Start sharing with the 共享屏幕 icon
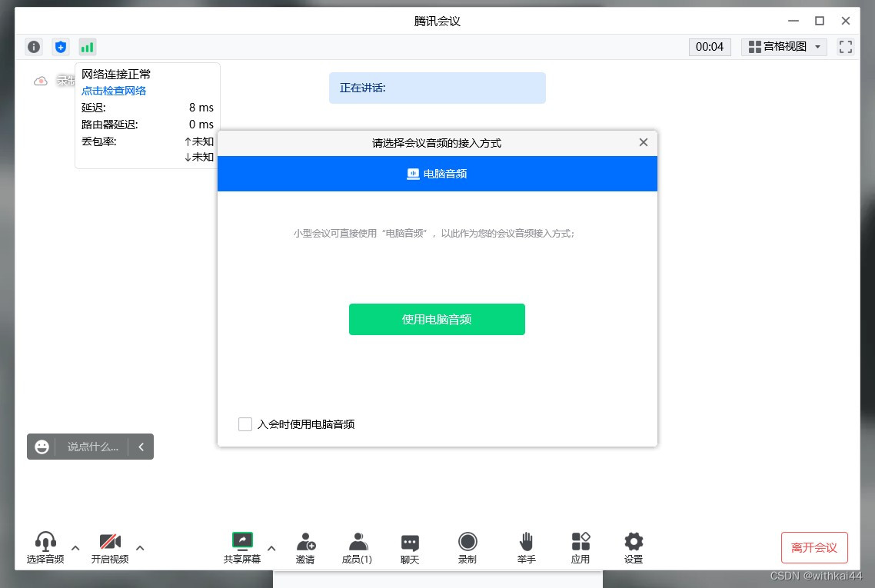This screenshot has height=588, width=875. point(241,546)
